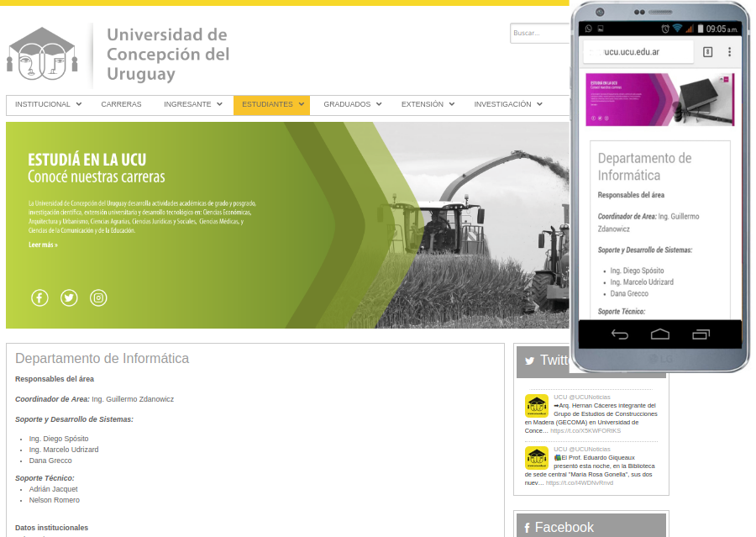Click the Twitter bird icon in sidebar header
Image resolution: width=756 pixels, height=537 pixels.
[529, 361]
